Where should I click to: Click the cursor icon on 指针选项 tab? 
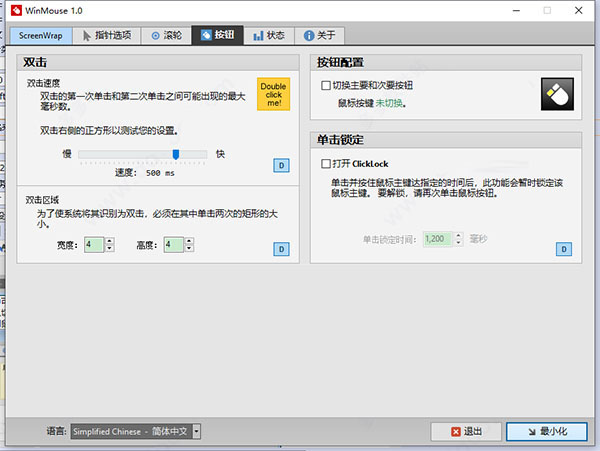[x=87, y=36]
